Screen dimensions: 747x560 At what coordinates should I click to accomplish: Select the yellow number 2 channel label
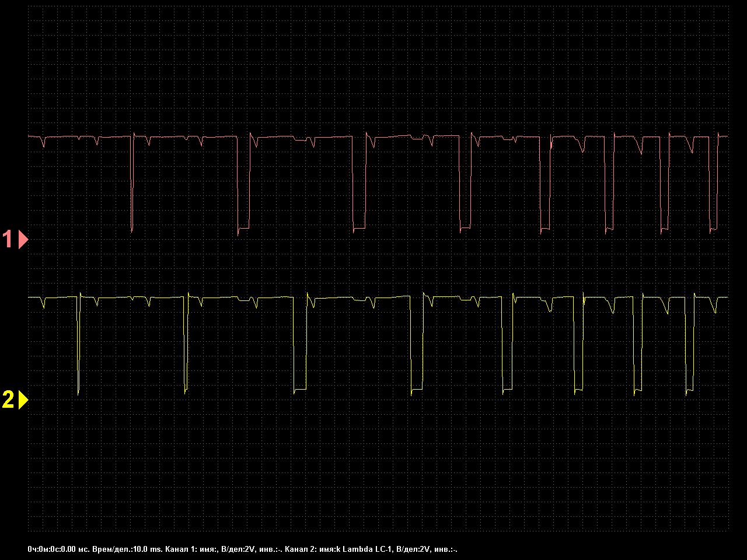click(x=8, y=400)
